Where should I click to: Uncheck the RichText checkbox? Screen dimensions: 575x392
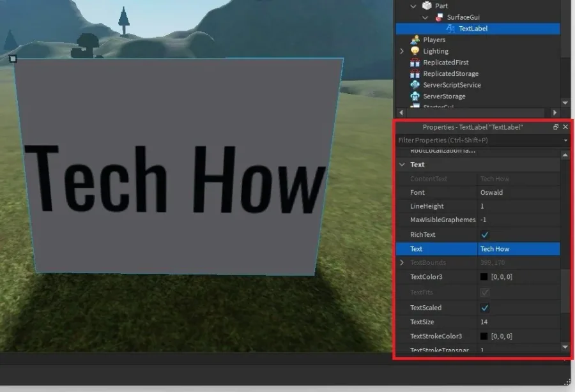[x=484, y=234]
